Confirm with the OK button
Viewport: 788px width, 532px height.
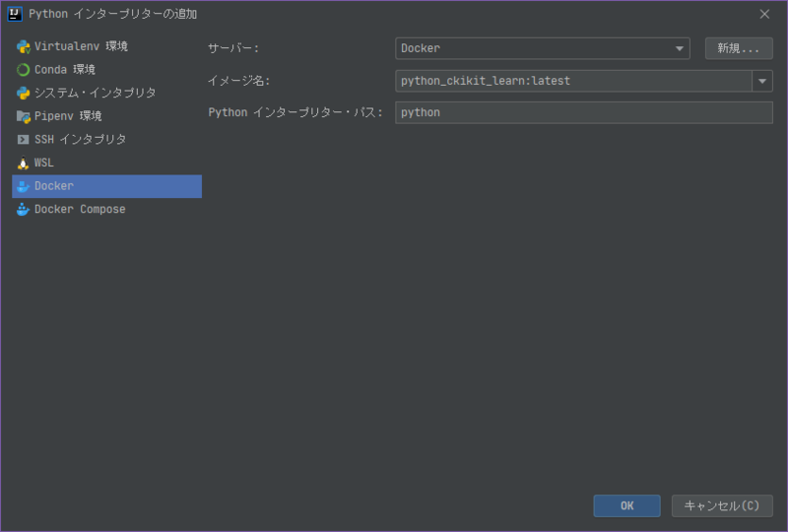[x=626, y=505]
